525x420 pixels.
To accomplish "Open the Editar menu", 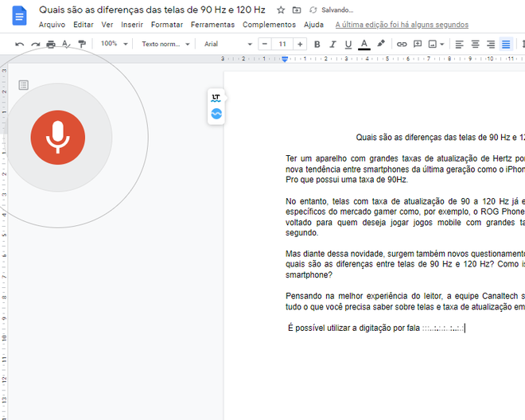I will [84, 25].
